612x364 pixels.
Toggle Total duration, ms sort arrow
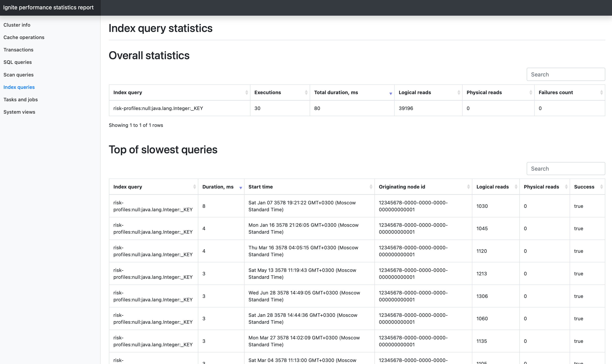tap(390, 94)
